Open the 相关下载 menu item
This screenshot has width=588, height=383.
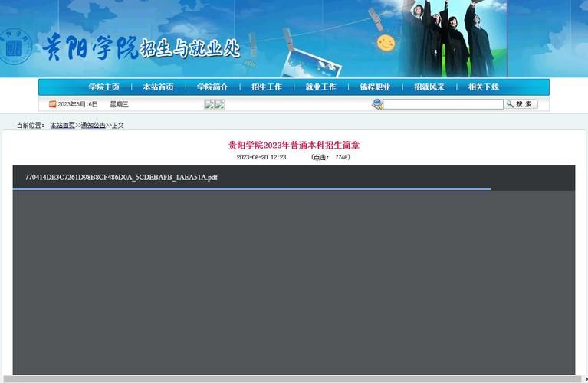point(484,87)
